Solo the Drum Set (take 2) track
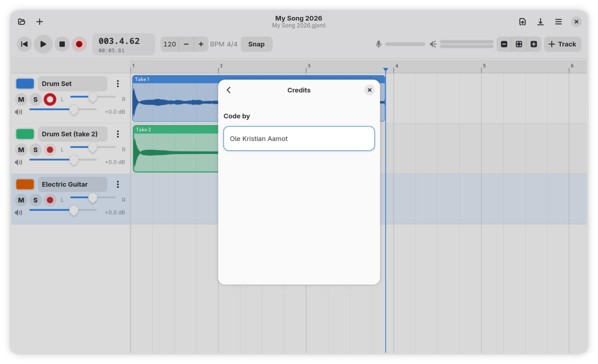Viewport: 598px width, 364px height. point(36,150)
